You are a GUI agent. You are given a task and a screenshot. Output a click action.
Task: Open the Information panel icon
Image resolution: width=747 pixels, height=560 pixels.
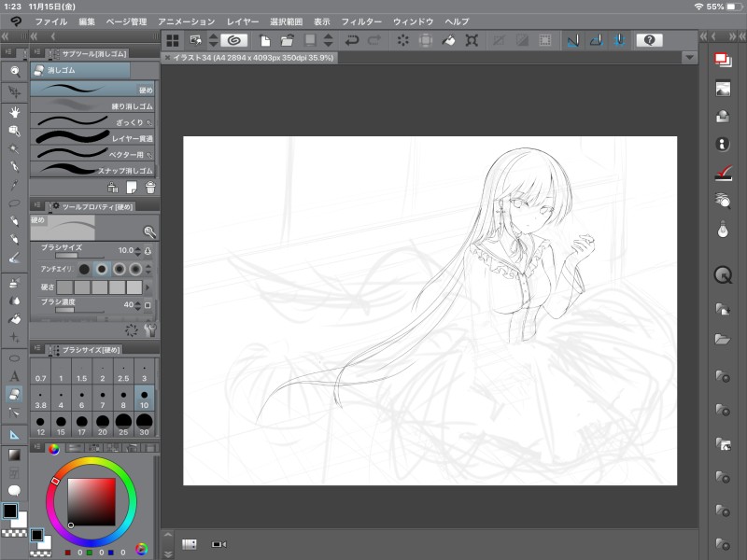[x=723, y=145]
